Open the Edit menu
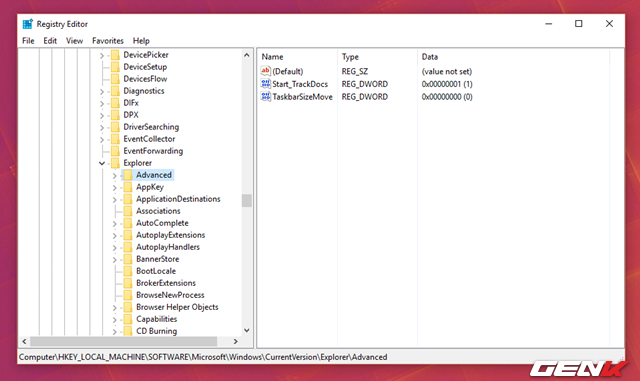 click(x=50, y=41)
